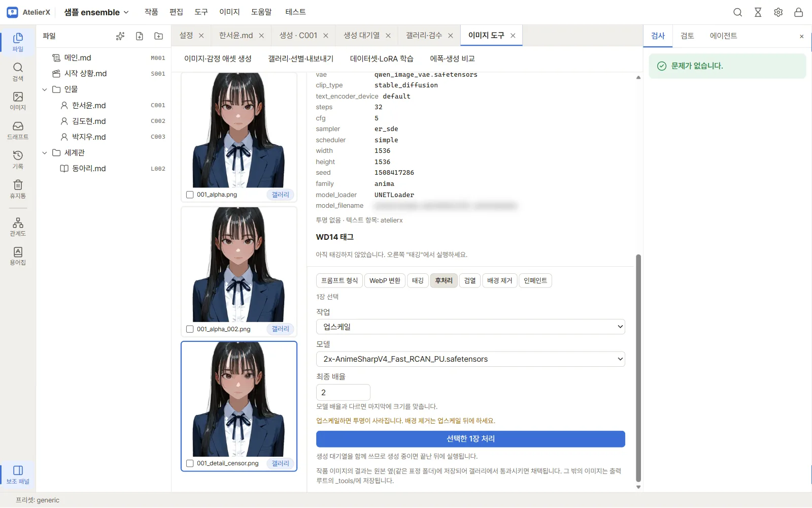Click the detail panel vertical scrollbar
Image resolution: width=812 pixels, height=508 pixels.
coord(638,368)
